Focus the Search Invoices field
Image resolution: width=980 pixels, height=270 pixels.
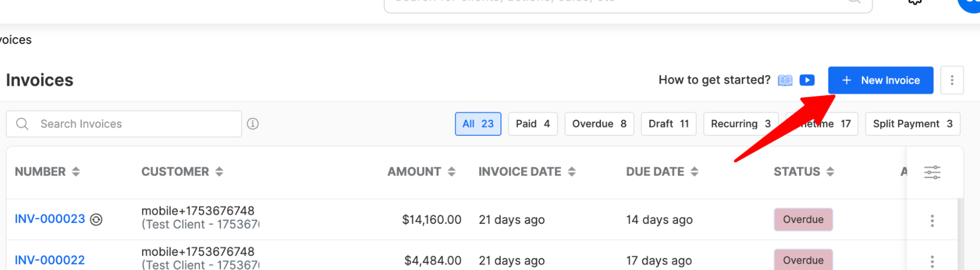pos(124,124)
